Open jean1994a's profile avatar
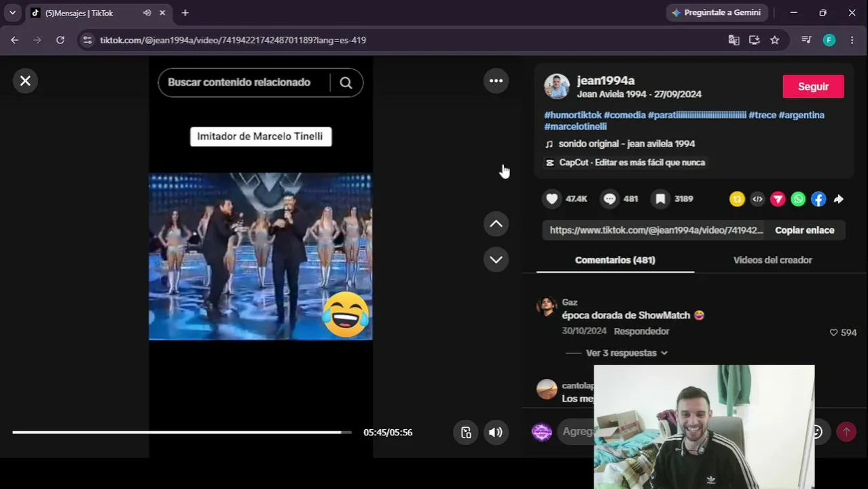The height and width of the screenshot is (489, 868). [x=557, y=86]
